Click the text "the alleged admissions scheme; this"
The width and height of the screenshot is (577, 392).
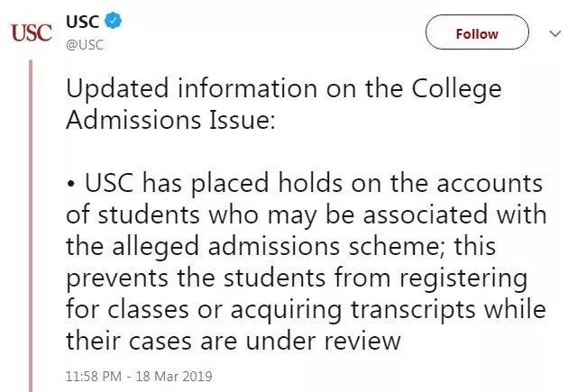(x=269, y=247)
